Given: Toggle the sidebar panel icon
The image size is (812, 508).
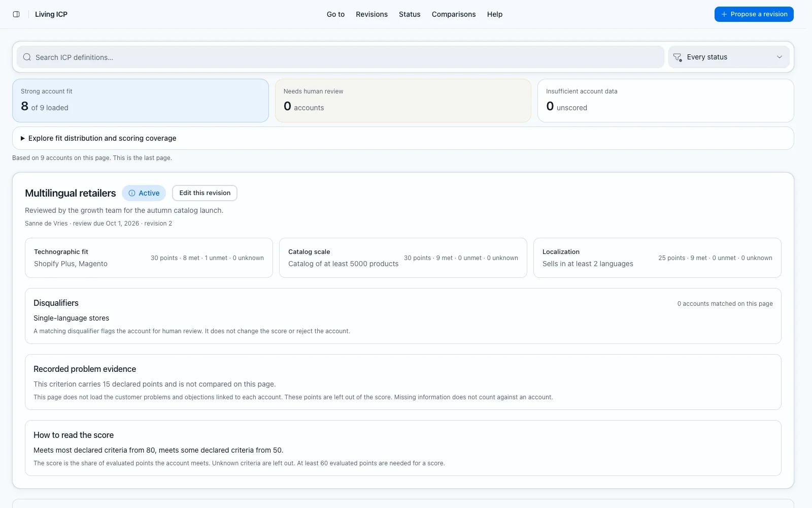Looking at the screenshot, I should (x=16, y=14).
